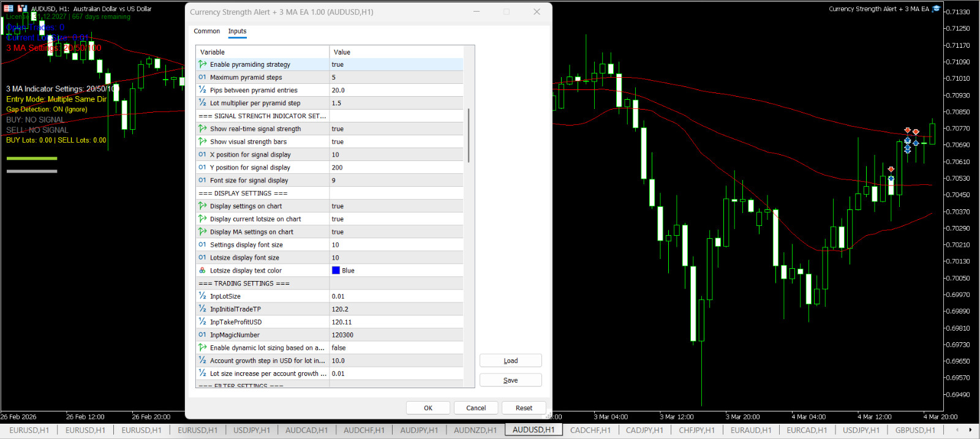The width and height of the screenshot is (980, 439).
Task: Click the inputs list vertical scrollbar thumb
Action: click(469, 135)
